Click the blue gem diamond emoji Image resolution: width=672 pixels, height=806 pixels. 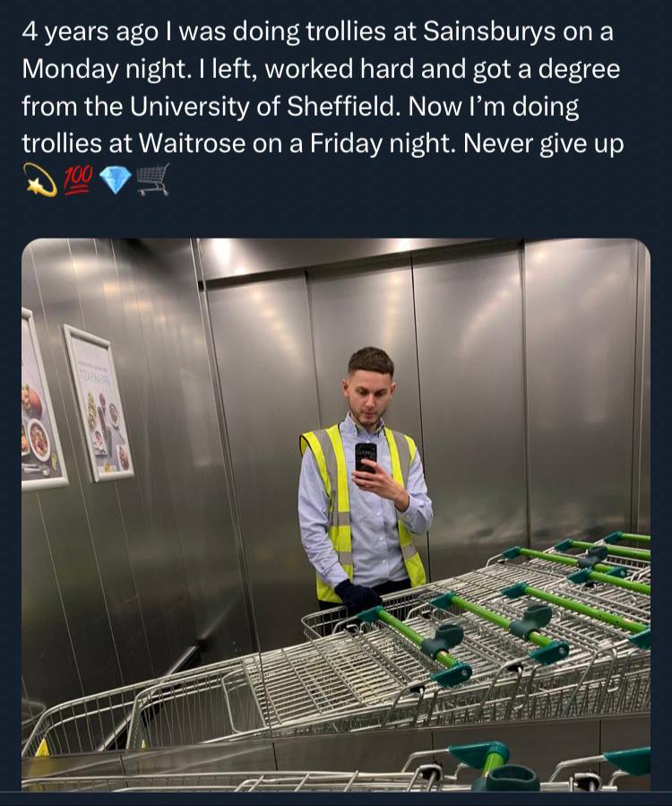(115, 180)
